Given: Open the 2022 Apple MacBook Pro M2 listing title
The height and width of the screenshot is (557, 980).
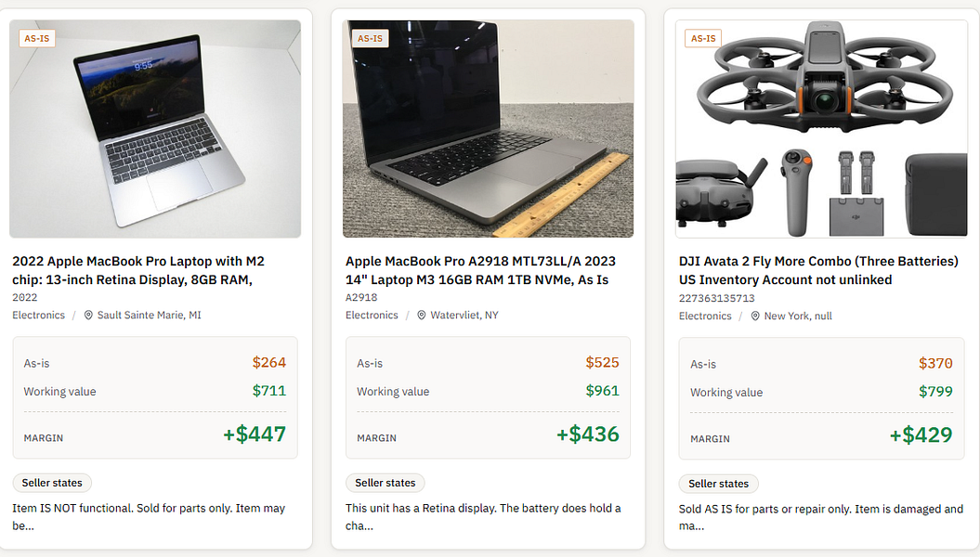Looking at the screenshot, I should coord(138,270).
